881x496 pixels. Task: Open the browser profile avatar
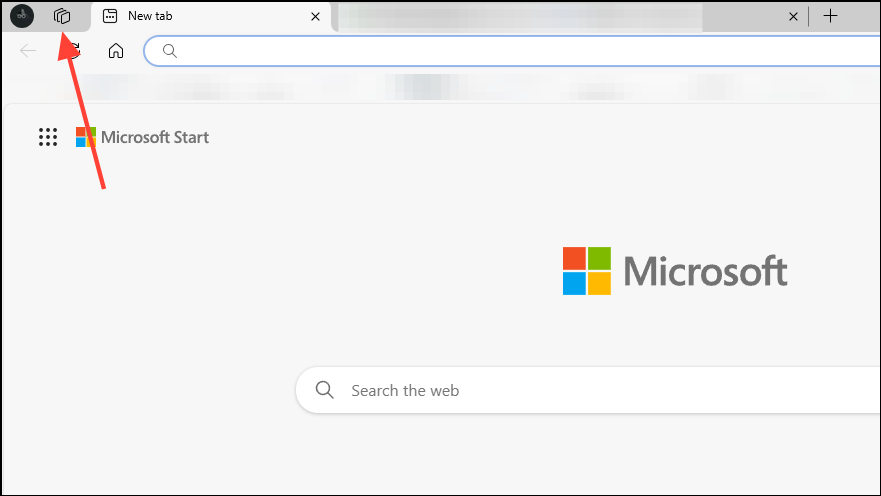[22, 16]
